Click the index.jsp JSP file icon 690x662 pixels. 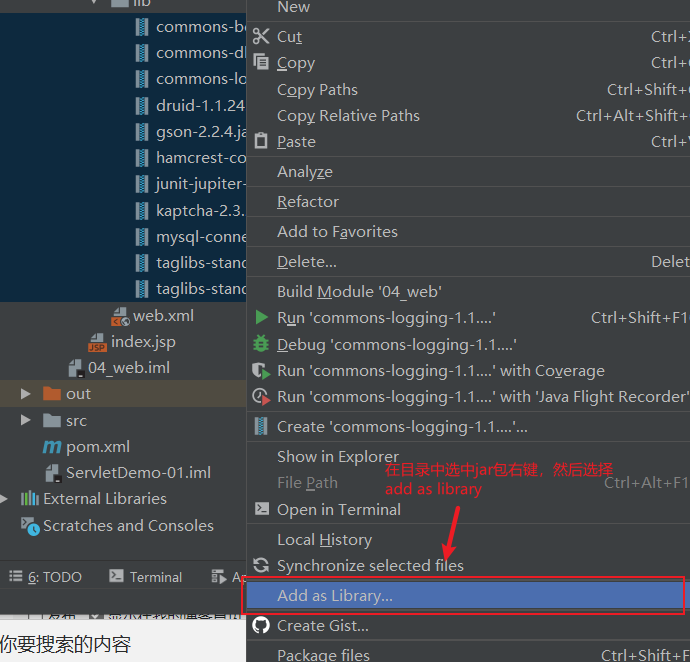tap(97, 342)
